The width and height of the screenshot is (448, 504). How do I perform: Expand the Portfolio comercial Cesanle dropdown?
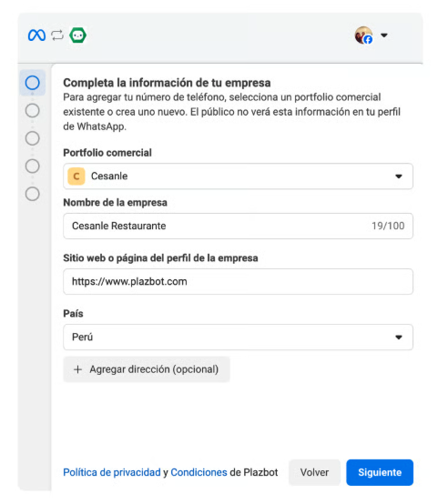pos(238,176)
